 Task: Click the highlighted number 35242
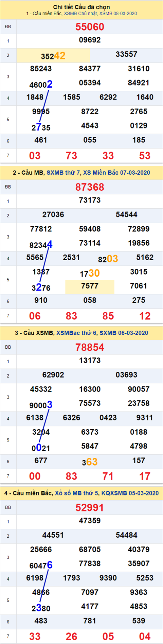coord(53,56)
